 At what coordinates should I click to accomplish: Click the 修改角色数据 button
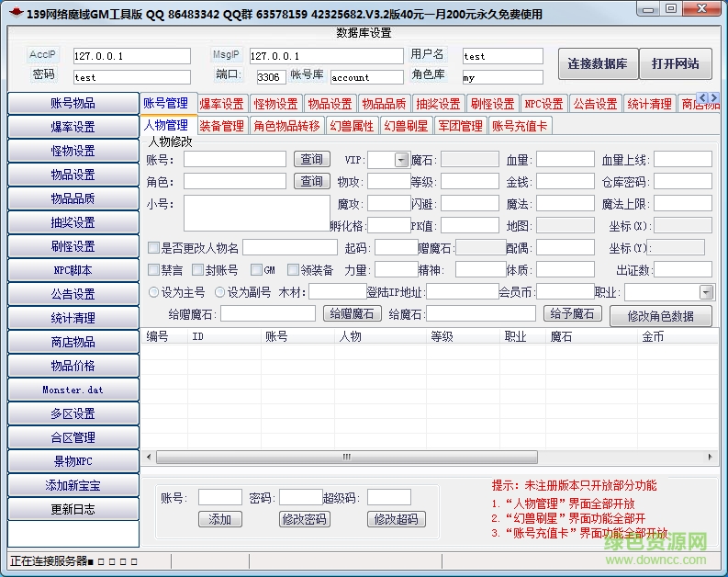[661, 316]
